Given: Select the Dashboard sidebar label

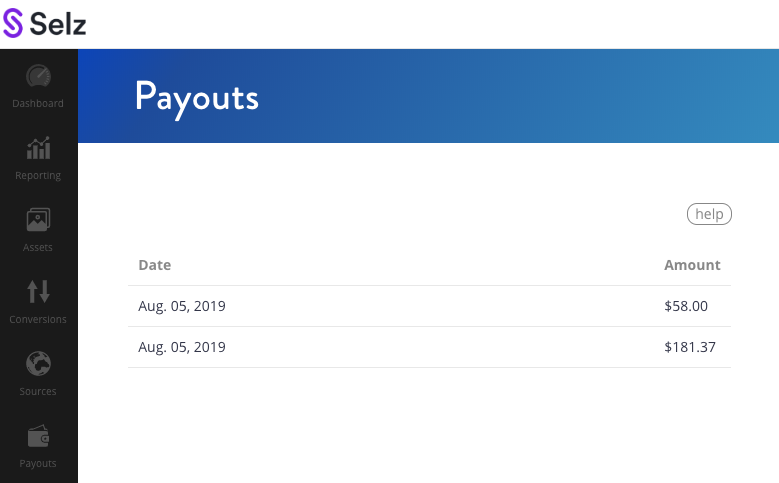Looking at the screenshot, I should coord(38,103).
